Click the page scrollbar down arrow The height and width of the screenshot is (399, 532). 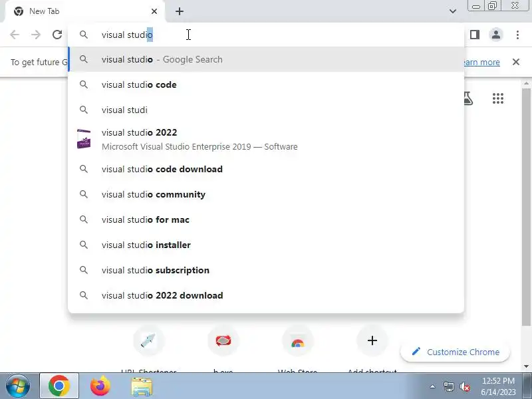[x=526, y=366]
